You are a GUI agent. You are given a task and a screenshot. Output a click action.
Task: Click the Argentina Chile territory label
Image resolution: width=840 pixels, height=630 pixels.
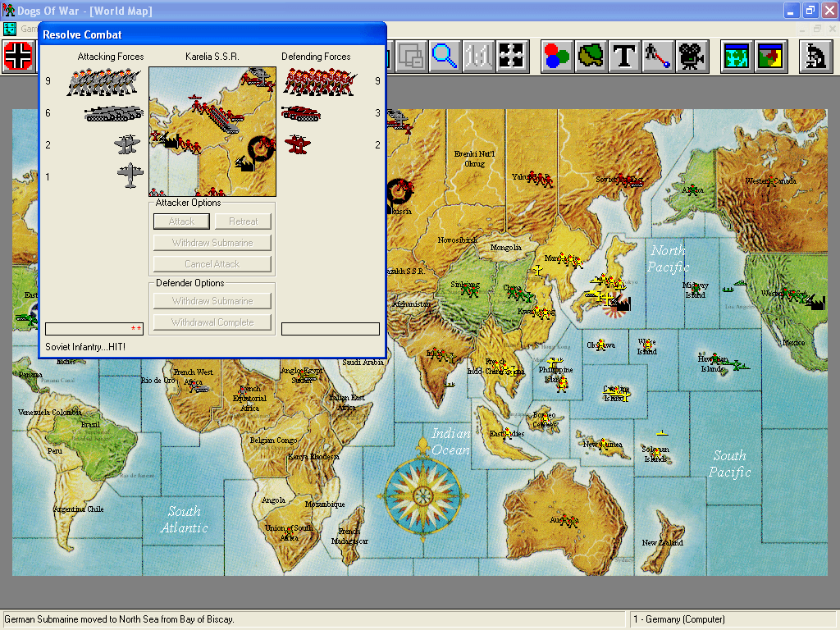coord(78,509)
